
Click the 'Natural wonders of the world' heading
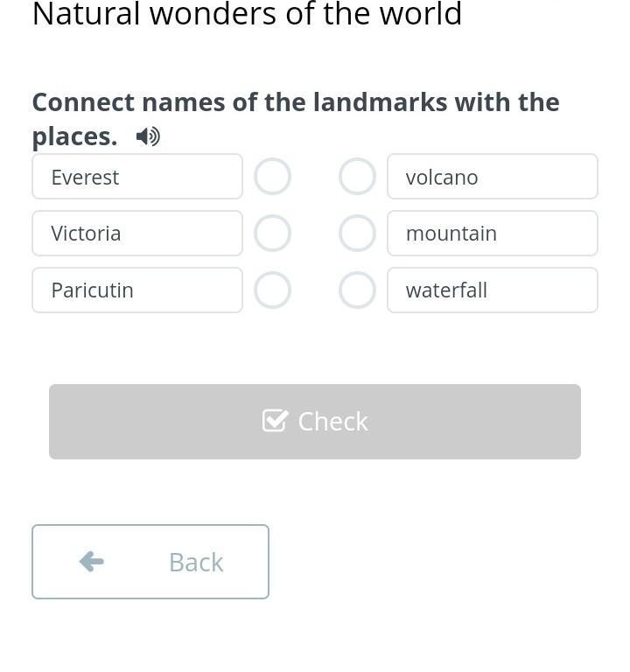(x=247, y=15)
